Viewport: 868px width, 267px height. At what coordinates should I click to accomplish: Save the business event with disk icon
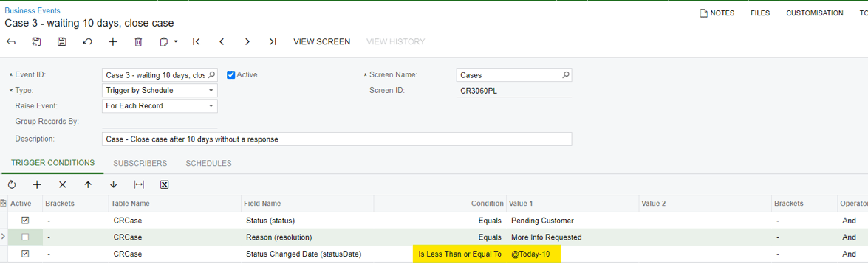[x=62, y=41]
